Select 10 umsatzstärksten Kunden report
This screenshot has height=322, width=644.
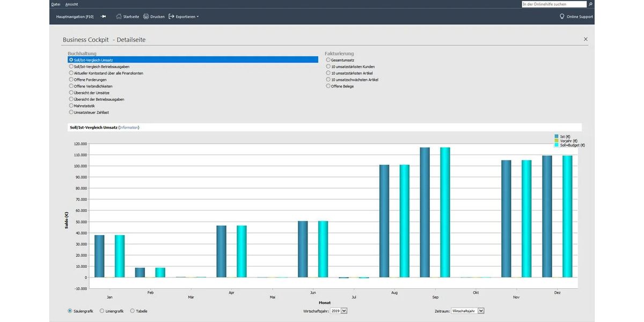tap(328, 67)
